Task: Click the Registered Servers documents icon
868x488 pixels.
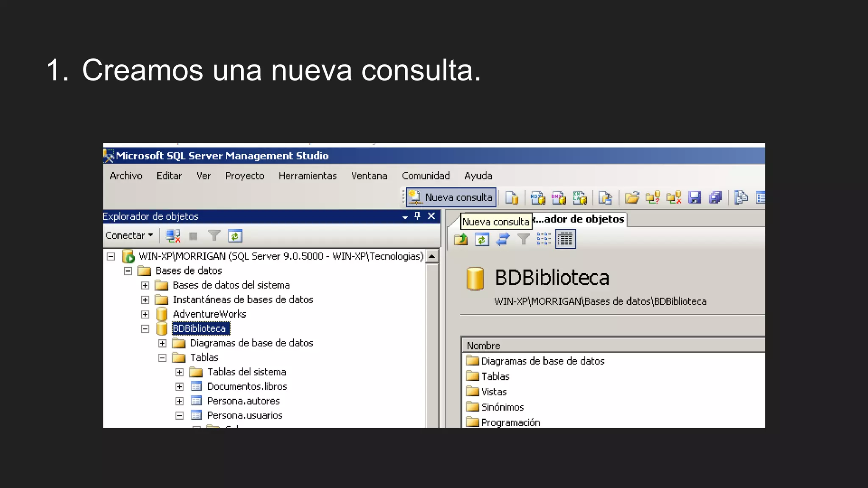Action: click(x=741, y=197)
